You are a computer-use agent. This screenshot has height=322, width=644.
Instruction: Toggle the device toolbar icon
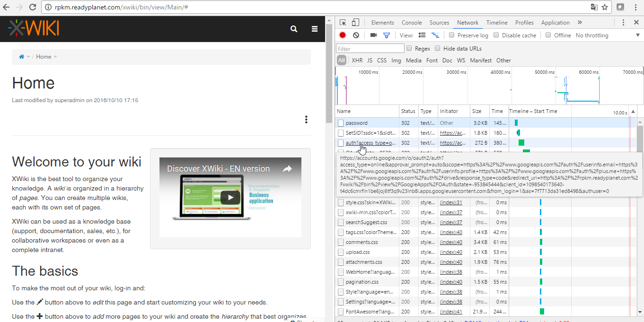pos(355,22)
